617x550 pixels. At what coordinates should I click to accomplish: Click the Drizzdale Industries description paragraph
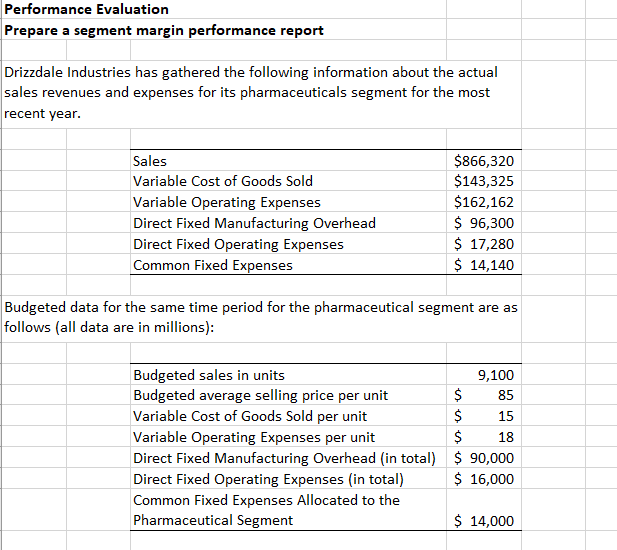coord(262,94)
